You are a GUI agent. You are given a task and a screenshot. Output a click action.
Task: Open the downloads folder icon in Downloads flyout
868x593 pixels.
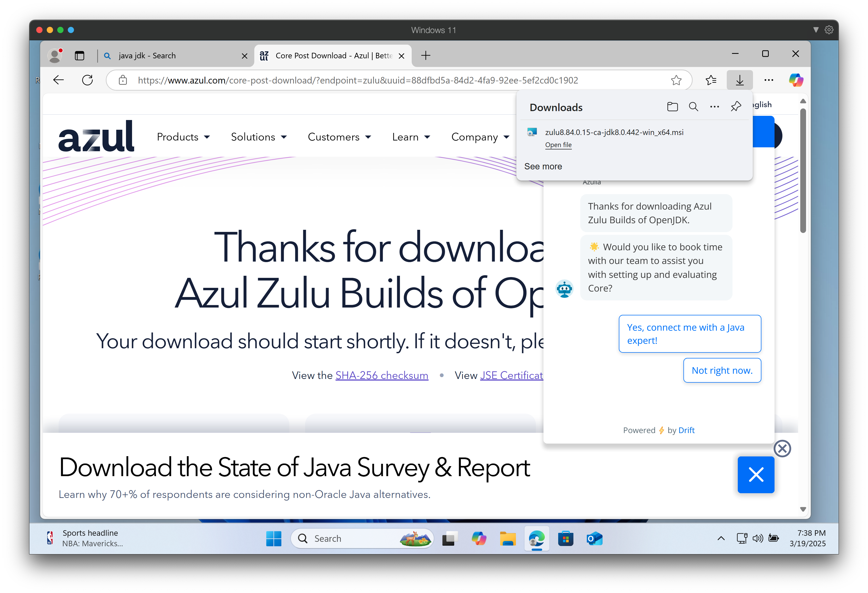click(672, 107)
